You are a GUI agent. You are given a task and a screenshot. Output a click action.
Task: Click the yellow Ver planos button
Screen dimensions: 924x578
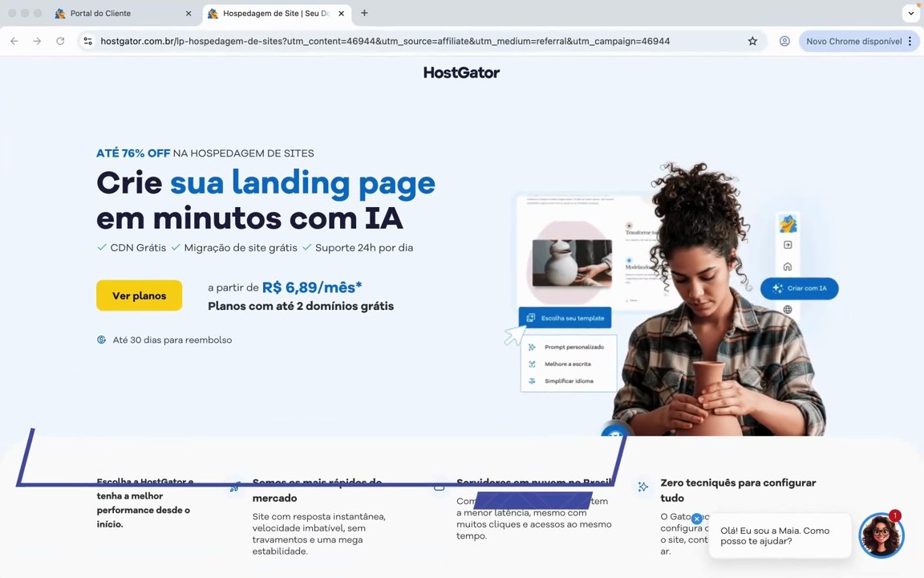point(139,295)
